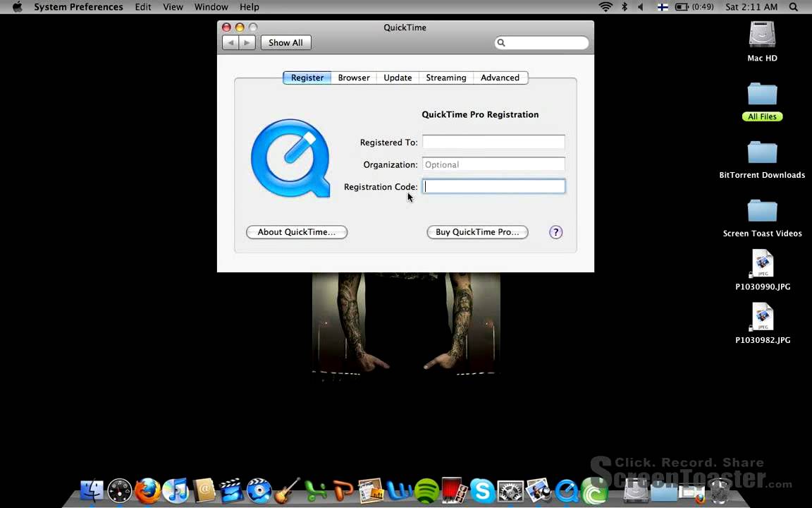Image resolution: width=812 pixels, height=508 pixels.
Task: Switch to the Streaming tab
Action: click(x=446, y=78)
